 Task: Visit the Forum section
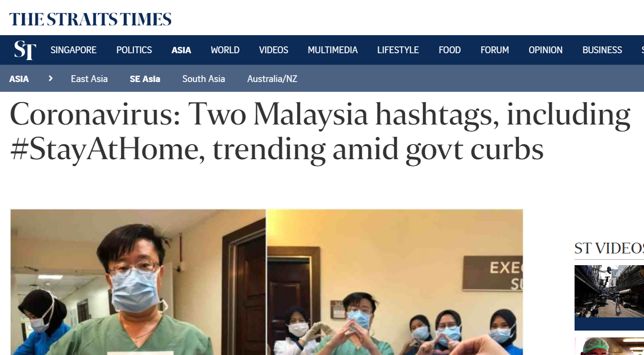pos(494,50)
